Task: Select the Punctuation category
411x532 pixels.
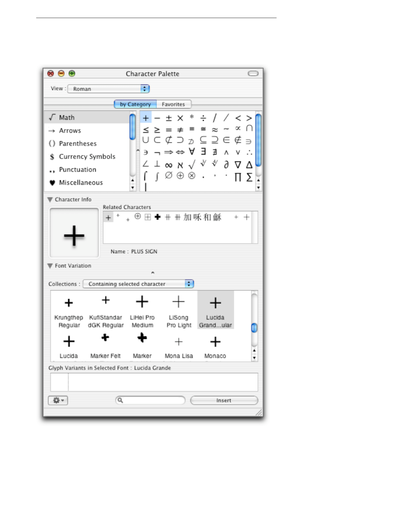Action: 87,169
